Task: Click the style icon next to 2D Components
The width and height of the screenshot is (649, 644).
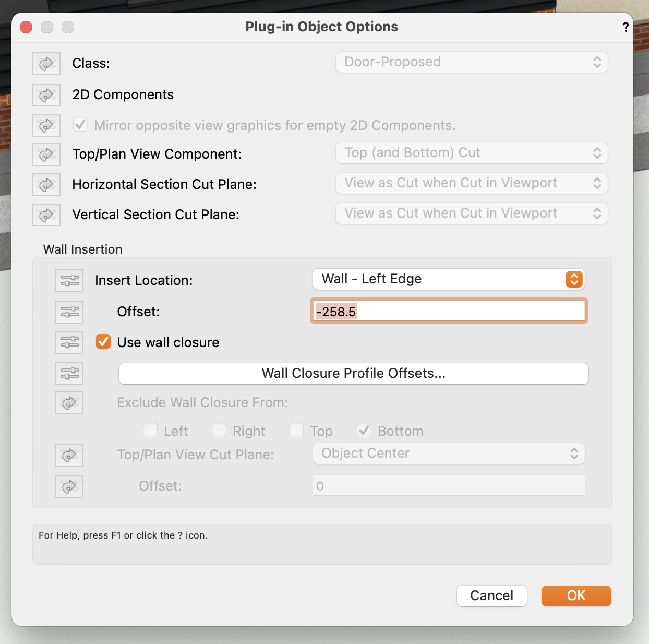Action: click(x=46, y=95)
